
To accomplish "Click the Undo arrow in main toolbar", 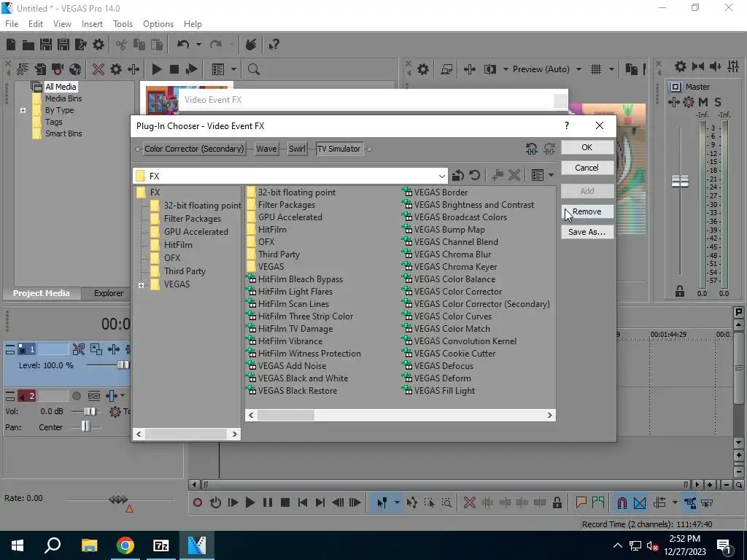I will click(x=183, y=44).
